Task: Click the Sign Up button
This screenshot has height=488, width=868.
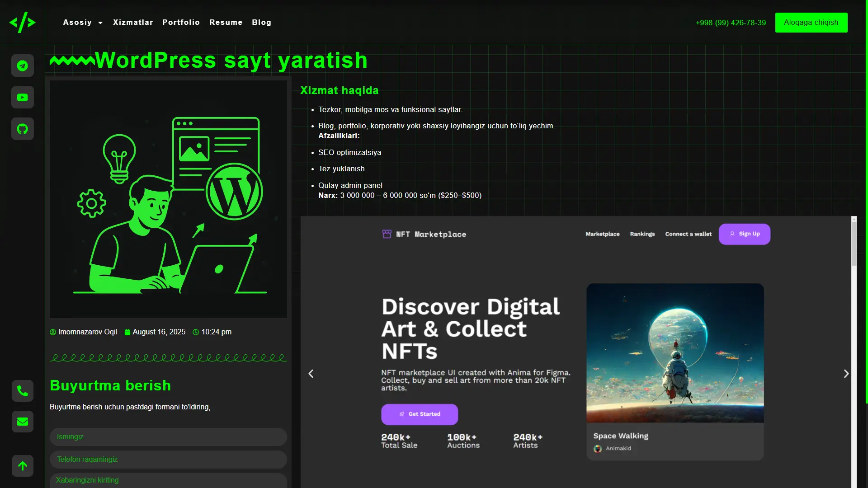Action: 744,234
